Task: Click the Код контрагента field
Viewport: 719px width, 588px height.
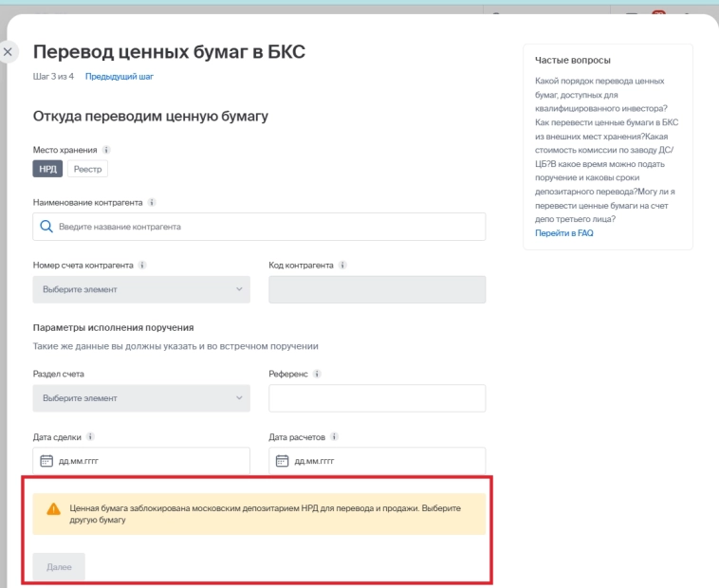Action: coord(377,289)
